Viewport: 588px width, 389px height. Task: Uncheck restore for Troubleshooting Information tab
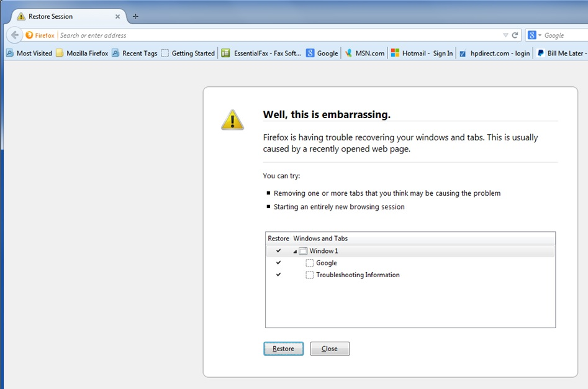click(278, 275)
